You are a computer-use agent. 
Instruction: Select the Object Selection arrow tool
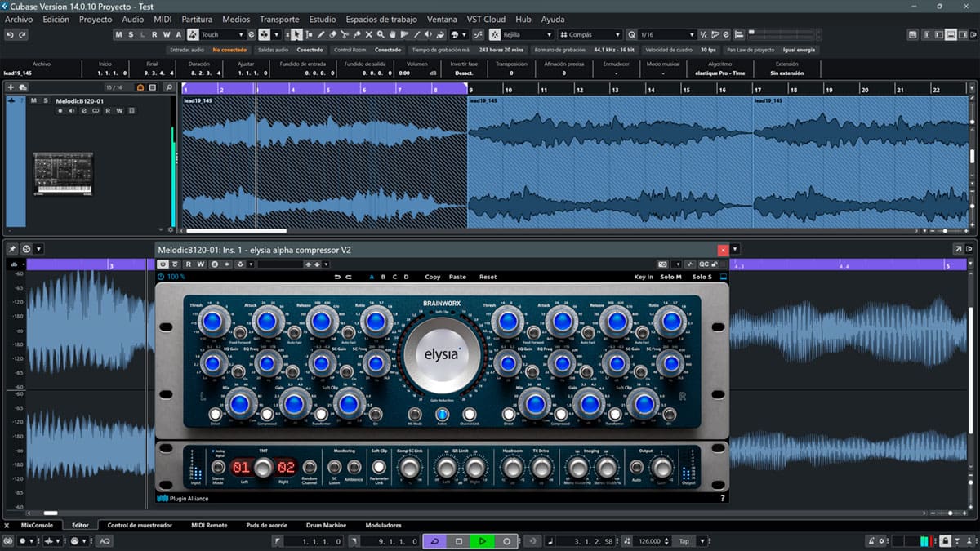pyautogui.click(x=296, y=34)
